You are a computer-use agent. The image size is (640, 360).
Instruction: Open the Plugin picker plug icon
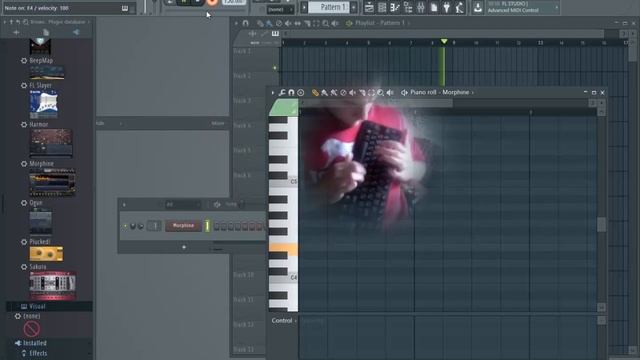[447, 7]
